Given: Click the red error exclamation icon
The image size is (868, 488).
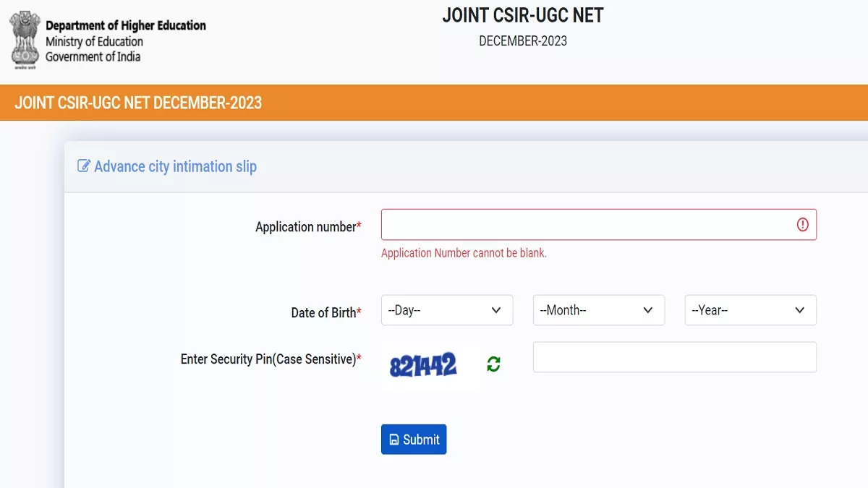Looking at the screenshot, I should pyautogui.click(x=802, y=225).
